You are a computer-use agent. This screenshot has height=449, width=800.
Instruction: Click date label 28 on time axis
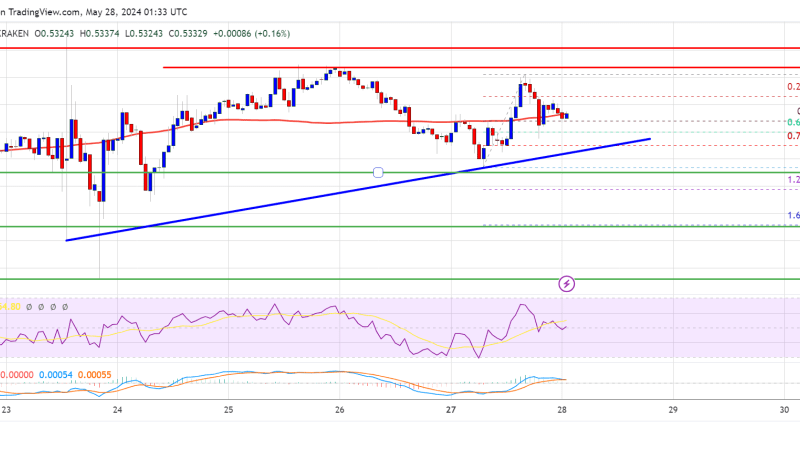(562, 410)
